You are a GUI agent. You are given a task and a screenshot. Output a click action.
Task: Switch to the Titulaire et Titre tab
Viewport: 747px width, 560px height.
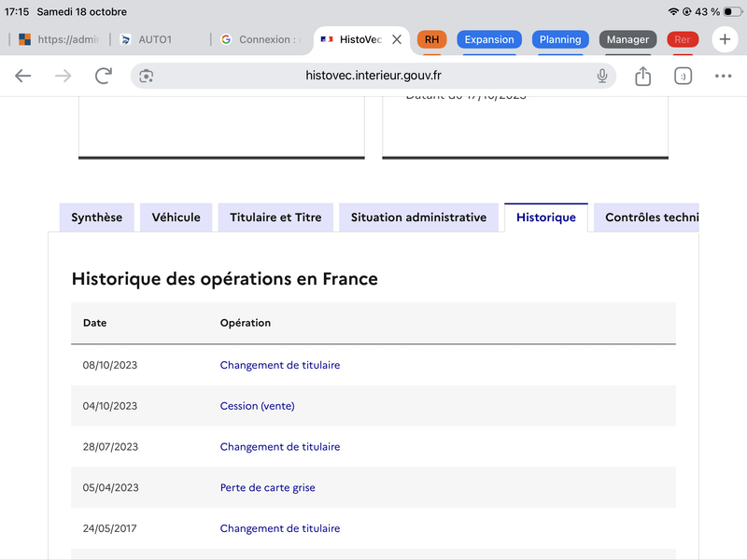[275, 217]
